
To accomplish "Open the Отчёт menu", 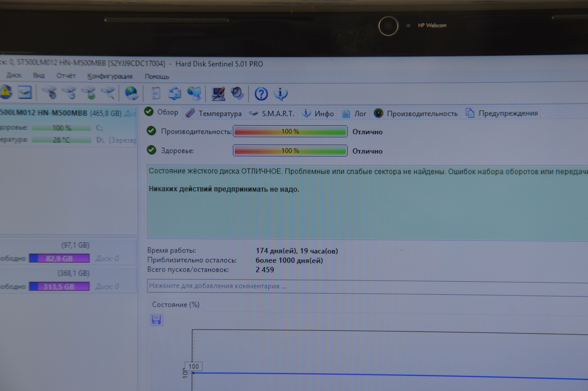I will pos(66,76).
